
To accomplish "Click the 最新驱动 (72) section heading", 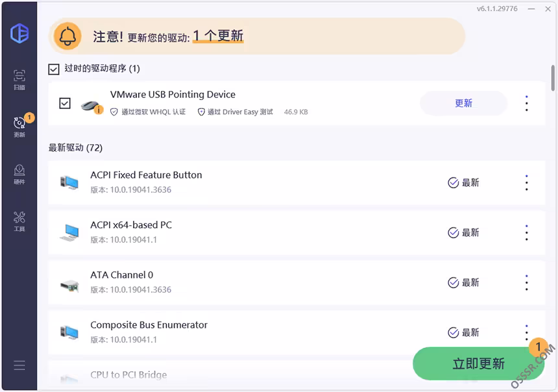I will coord(75,148).
